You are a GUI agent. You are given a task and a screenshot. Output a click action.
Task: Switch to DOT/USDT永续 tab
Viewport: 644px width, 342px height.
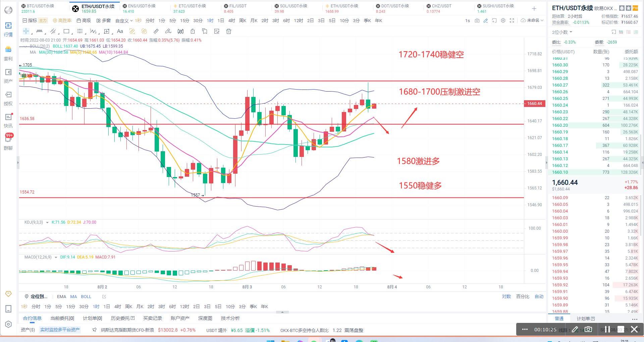pyautogui.click(x=392, y=8)
